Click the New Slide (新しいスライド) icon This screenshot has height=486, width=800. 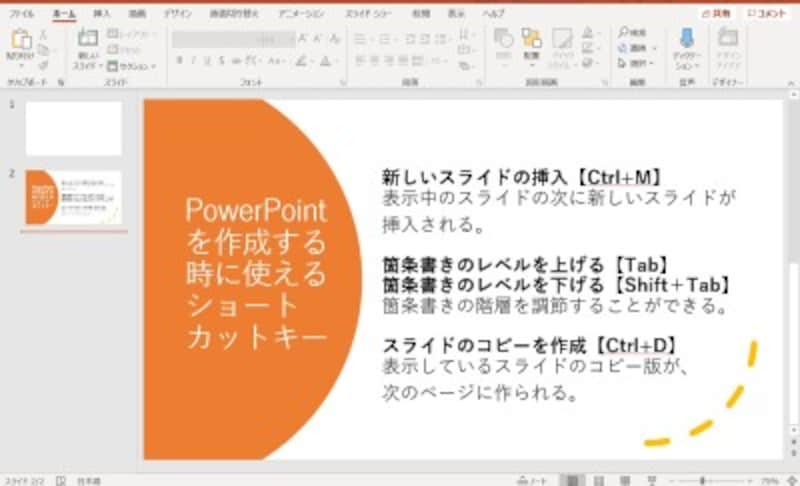88,39
